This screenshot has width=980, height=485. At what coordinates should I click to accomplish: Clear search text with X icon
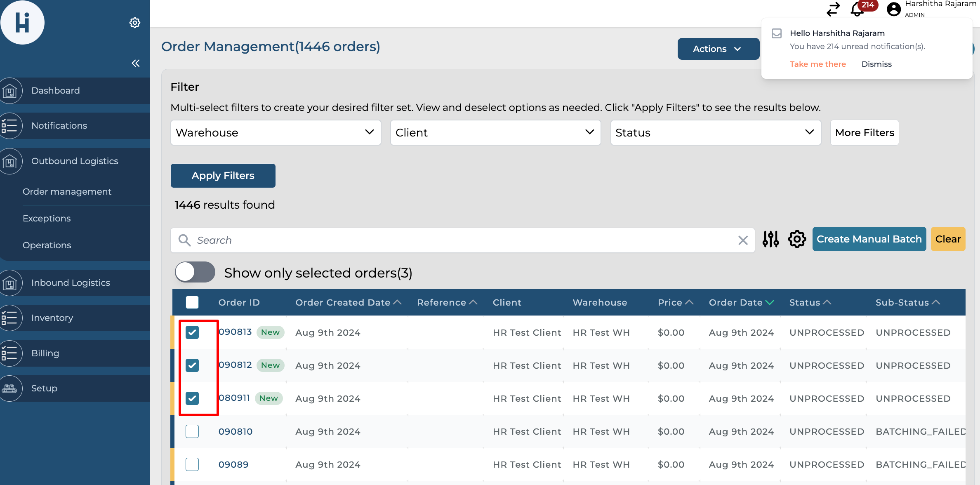tap(743, 240)
